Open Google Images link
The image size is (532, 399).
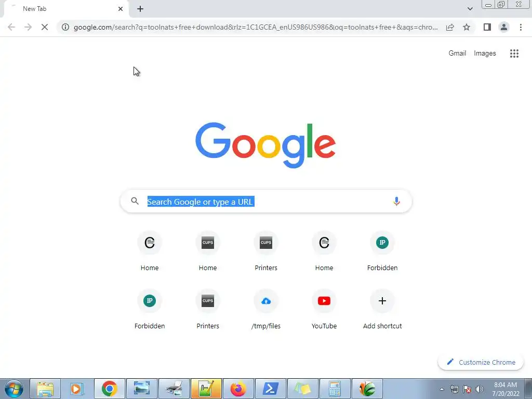click(x=485, y=54)
